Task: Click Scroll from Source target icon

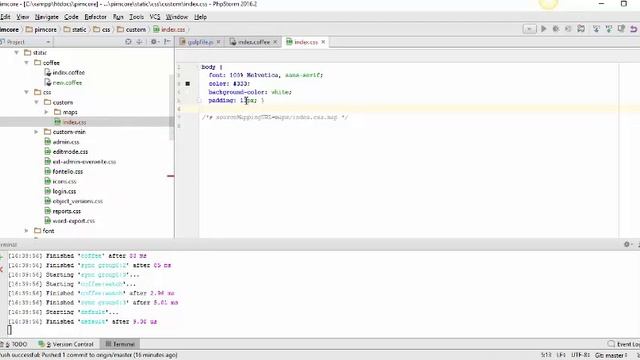Action: (128, 42)
